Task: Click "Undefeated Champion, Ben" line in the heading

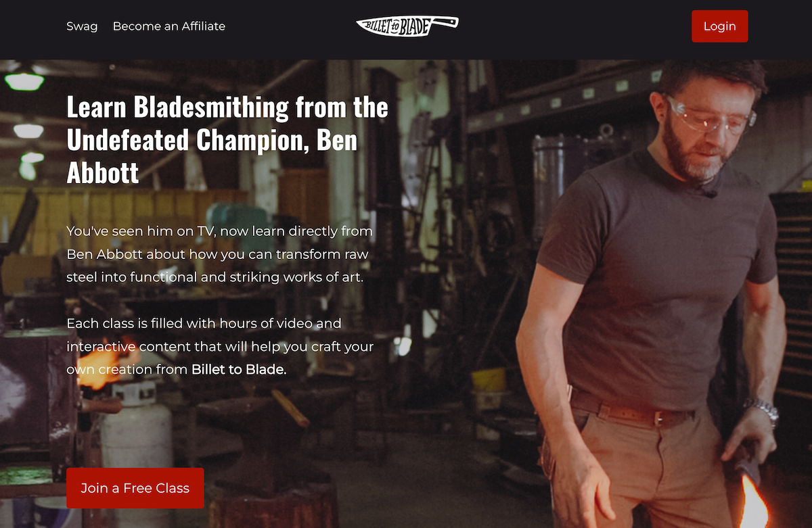Action: [212, 140]
